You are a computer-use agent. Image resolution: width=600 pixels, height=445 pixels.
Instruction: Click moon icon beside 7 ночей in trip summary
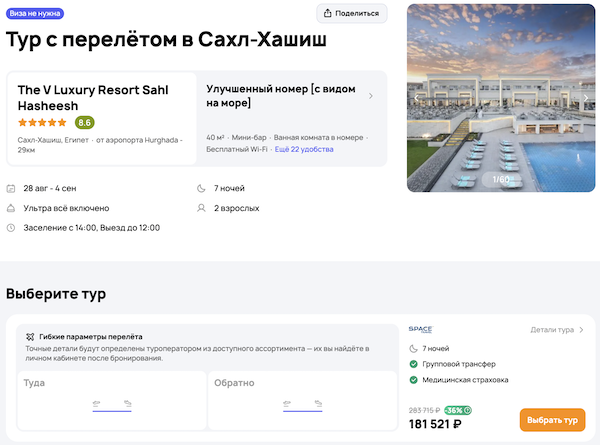[204, 188]
